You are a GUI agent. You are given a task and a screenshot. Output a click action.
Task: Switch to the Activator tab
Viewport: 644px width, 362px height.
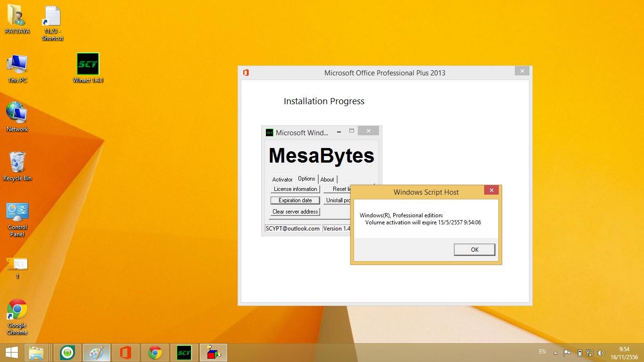[282, 180]
